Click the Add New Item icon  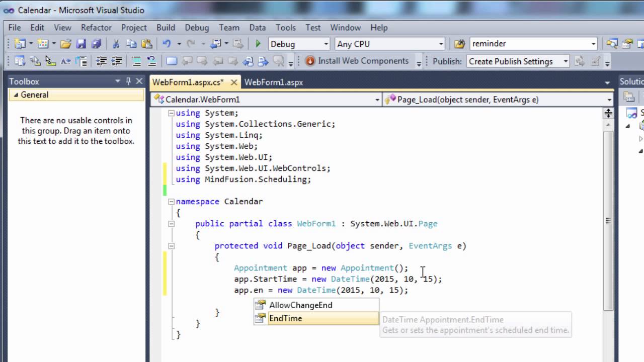[43, 44]
